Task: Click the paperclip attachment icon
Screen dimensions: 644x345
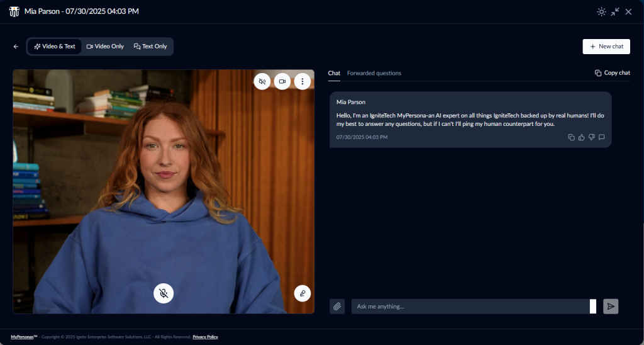Action: (x=337, y=307)
